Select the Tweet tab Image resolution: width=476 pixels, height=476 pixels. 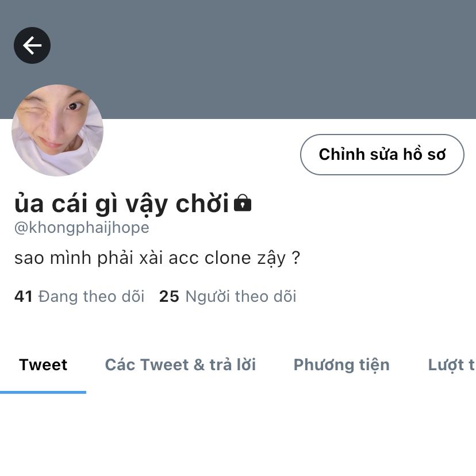tap(43, 364)
